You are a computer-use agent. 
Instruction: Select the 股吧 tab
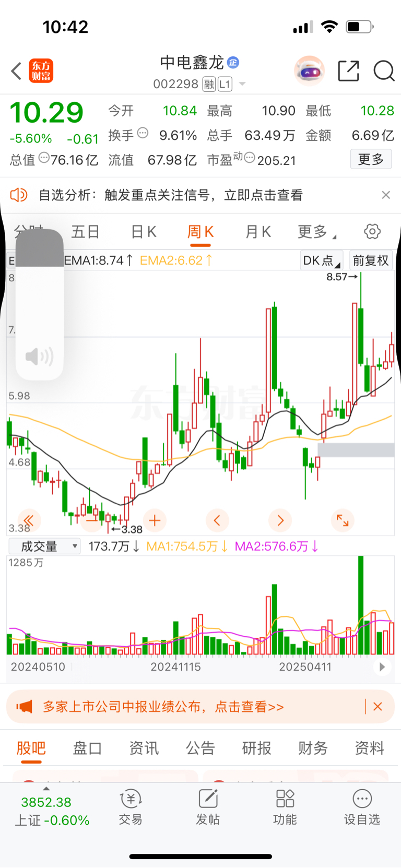(x=31, y=748)
